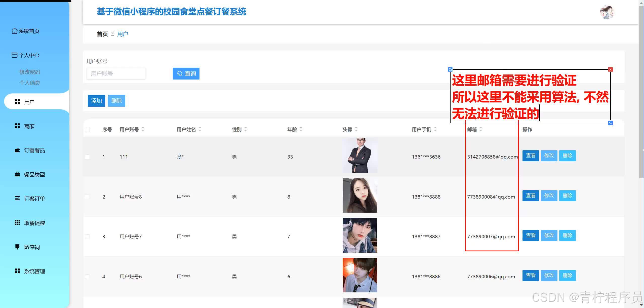This screenshot has width=644, height=308.
Task: Click the red close icon on annotation box
Action: [610, 69]
